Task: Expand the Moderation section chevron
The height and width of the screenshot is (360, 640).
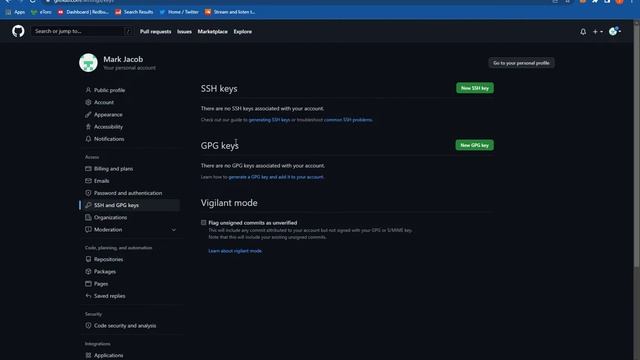Action: coord(173,230)
